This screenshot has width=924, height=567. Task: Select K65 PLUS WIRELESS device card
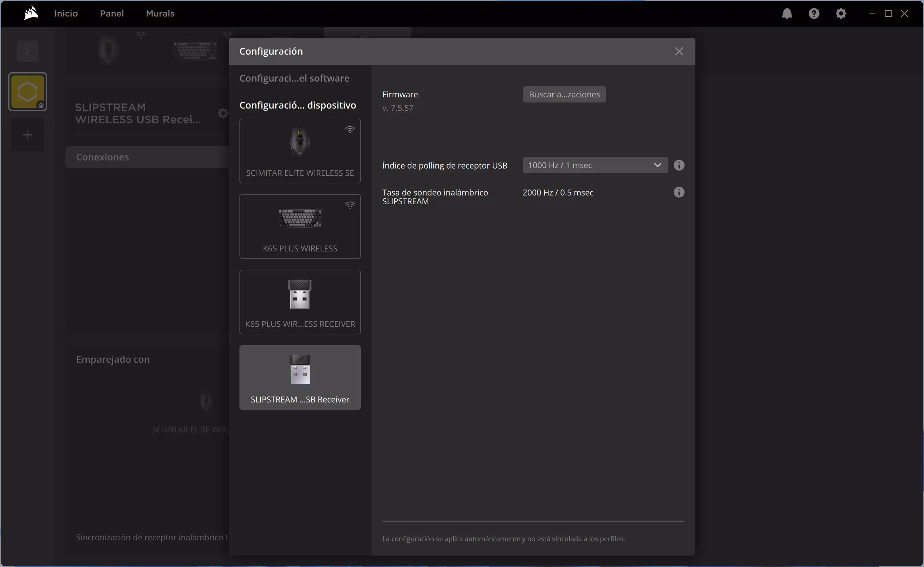(x=300, y=227)
